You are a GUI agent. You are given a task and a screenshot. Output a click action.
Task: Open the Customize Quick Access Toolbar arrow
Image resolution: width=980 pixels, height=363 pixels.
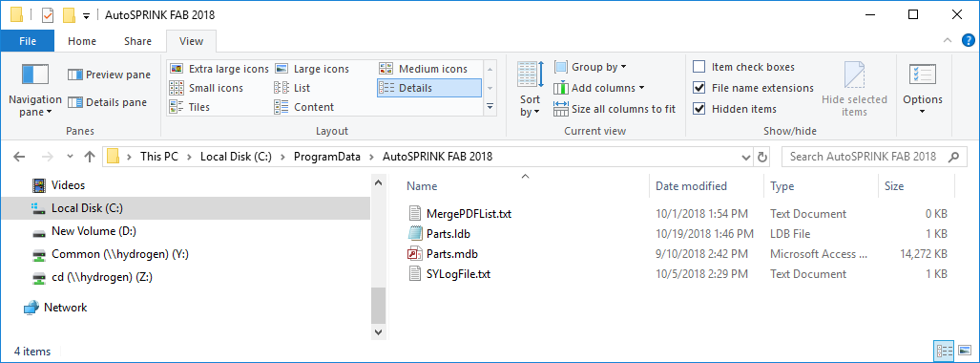click(86, 15)
